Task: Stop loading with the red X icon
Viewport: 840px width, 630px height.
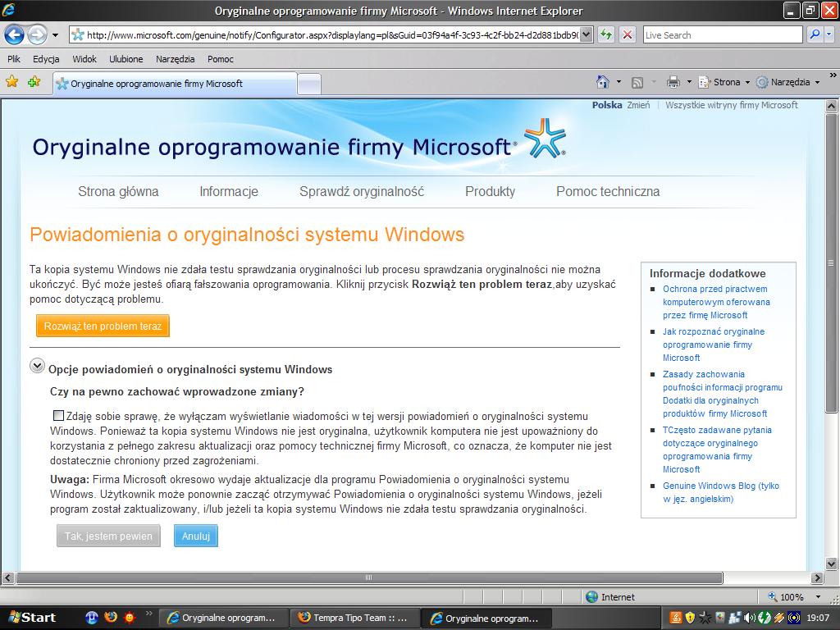Action: click(628, 35)
